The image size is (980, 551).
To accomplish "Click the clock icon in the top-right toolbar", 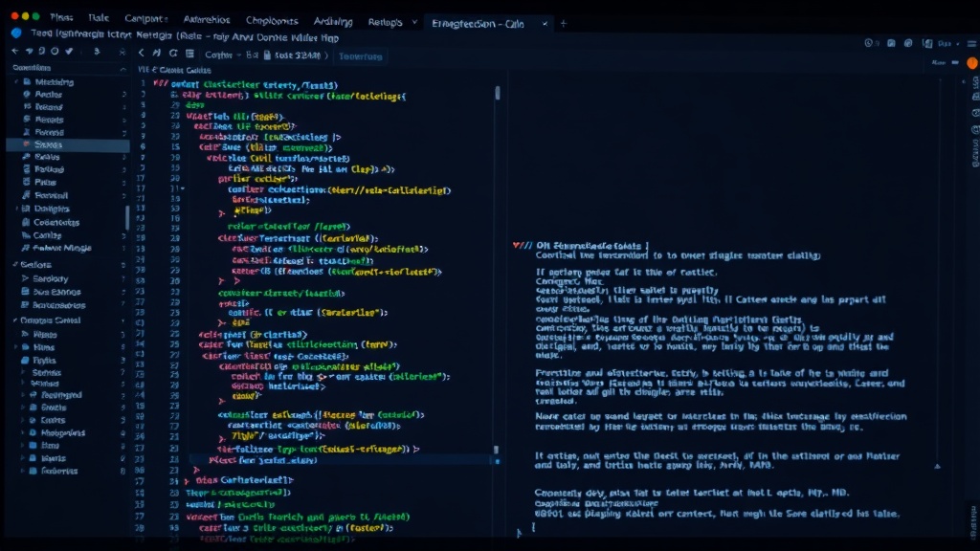I will tap(868, 43).
